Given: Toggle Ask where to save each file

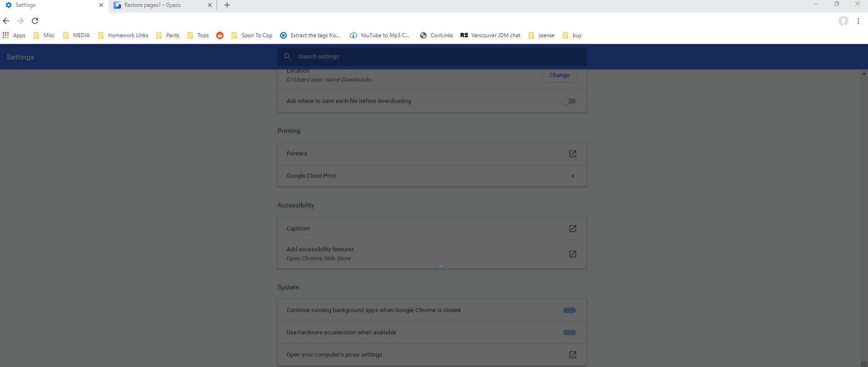Looking at the screenshot, I should pos(569,101).
